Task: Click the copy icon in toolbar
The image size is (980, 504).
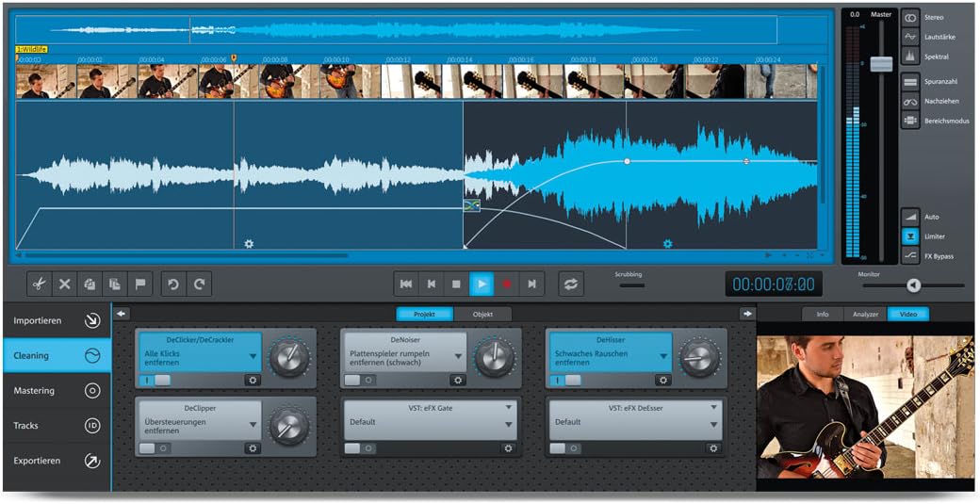Action: pyautogui.click(x=90, y=285)
